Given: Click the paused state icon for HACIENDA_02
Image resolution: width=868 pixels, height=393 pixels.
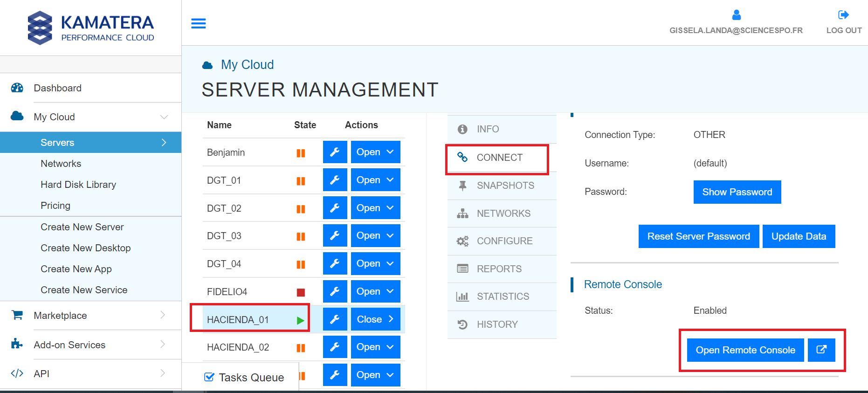Looking at the screenshot, I should pos(301,348).
